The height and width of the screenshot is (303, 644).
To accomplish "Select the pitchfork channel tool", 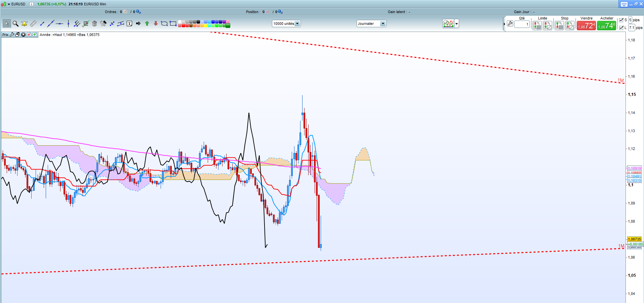I will 77,24.
